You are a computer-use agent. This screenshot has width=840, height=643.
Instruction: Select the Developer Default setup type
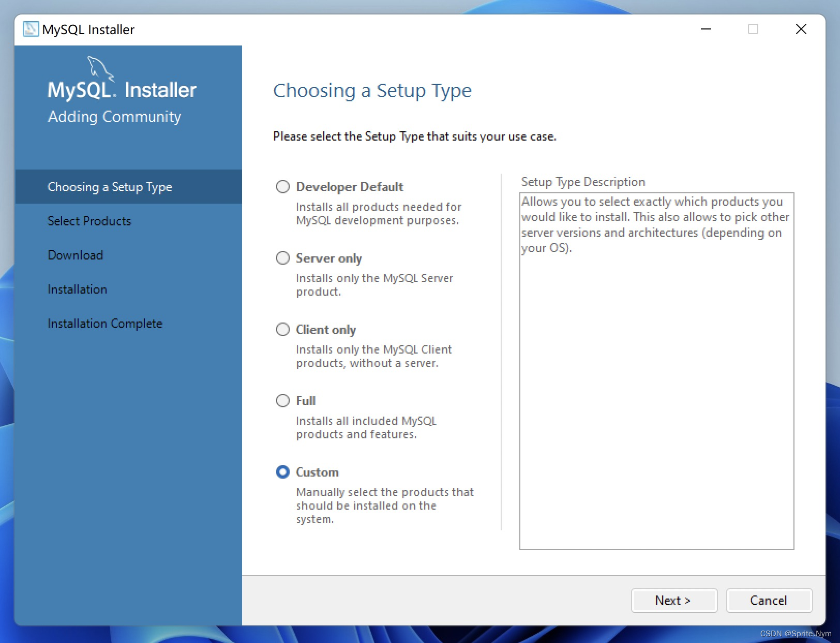click(283, 187)
